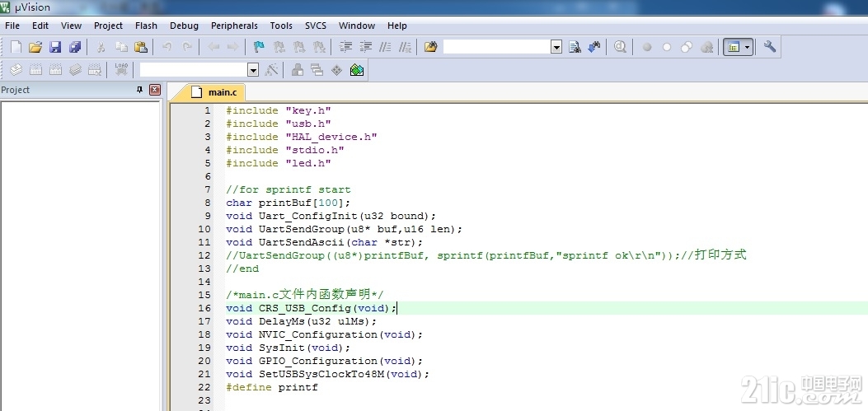Uncomment the selected lines
The image size is (868, 411).
(406, 47)
